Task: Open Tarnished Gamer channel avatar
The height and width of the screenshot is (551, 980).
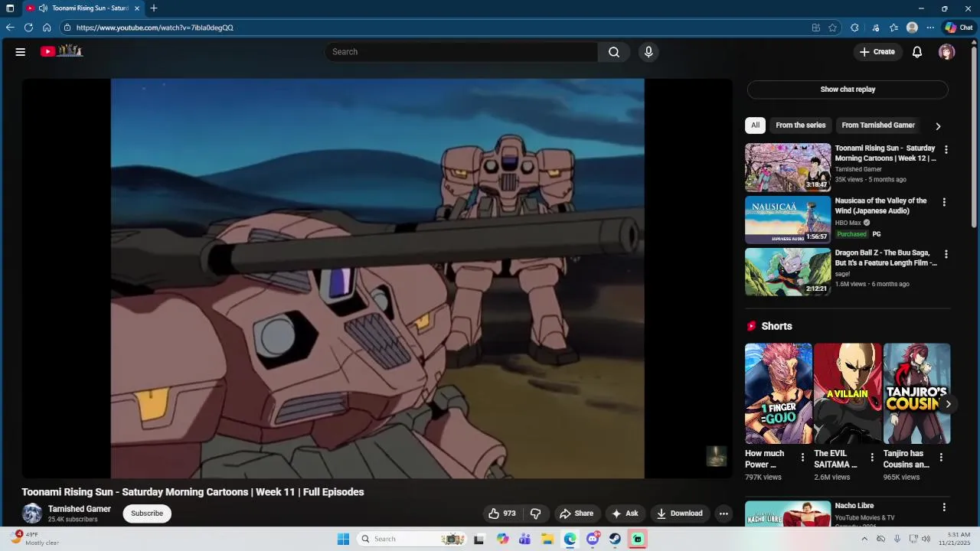Action: (32, 514)
